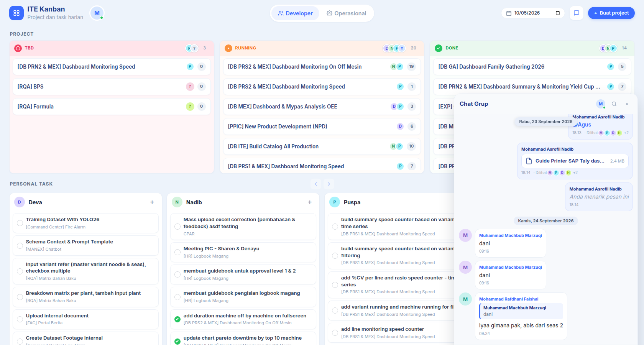Image resolution: width=644 pixels, height=345 pixels.
Task: Click the DONE column check icon
Action: pos(439,48)
